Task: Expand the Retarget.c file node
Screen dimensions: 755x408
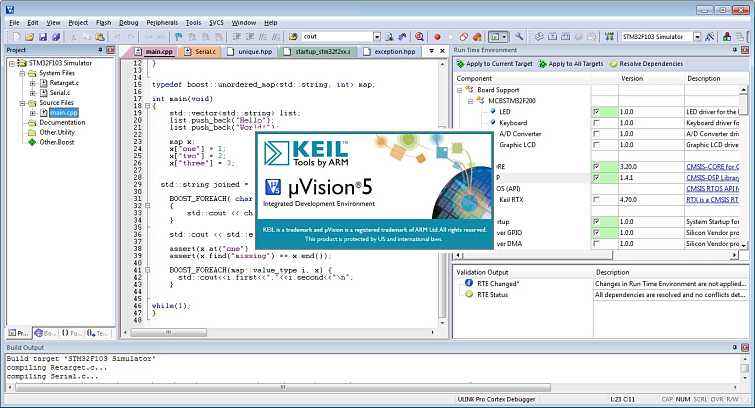Action: point(32,83)
